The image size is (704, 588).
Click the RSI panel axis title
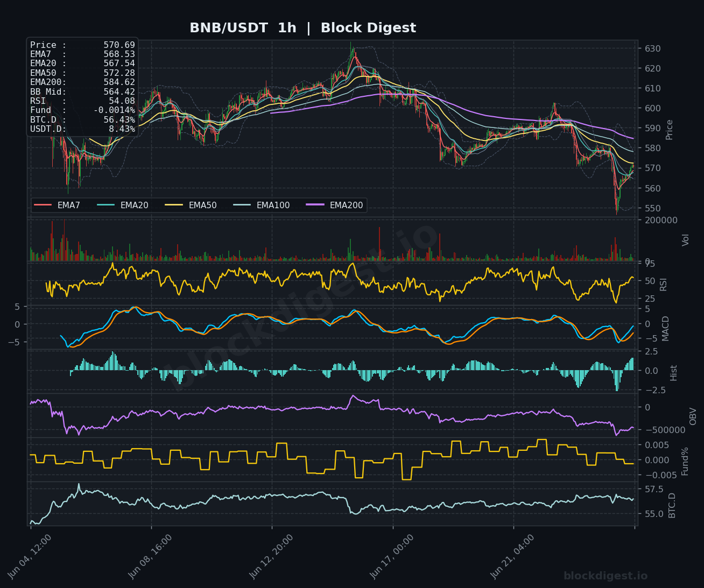click(664, 284)
